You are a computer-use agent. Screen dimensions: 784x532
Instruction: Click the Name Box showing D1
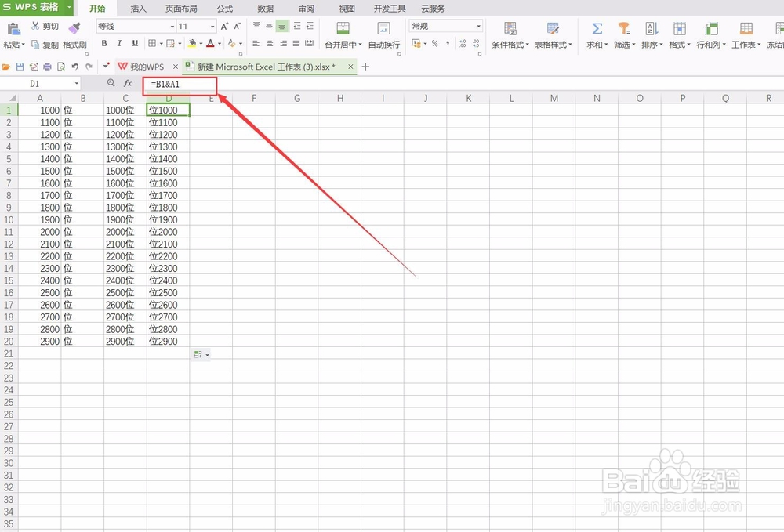(40, 83)
